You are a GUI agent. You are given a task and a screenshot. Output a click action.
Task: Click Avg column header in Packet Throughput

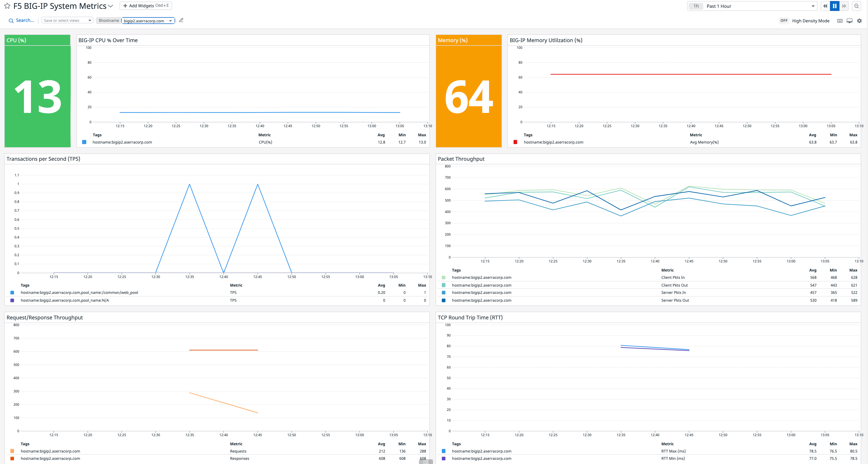[812, 270]
